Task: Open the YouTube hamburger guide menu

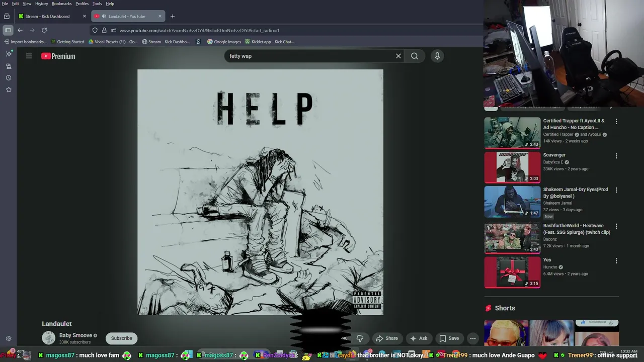Action: click(x=29, y=56)
